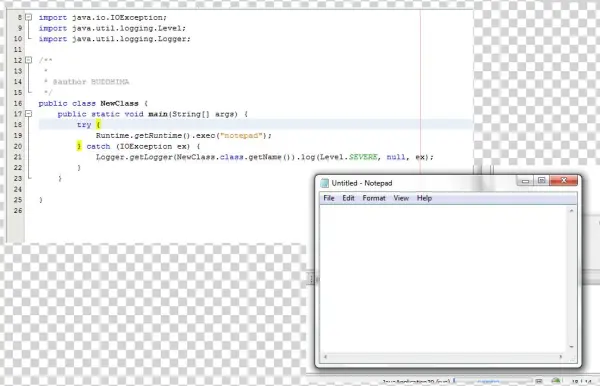Open the Format menu in Notepad

(374, 198)
